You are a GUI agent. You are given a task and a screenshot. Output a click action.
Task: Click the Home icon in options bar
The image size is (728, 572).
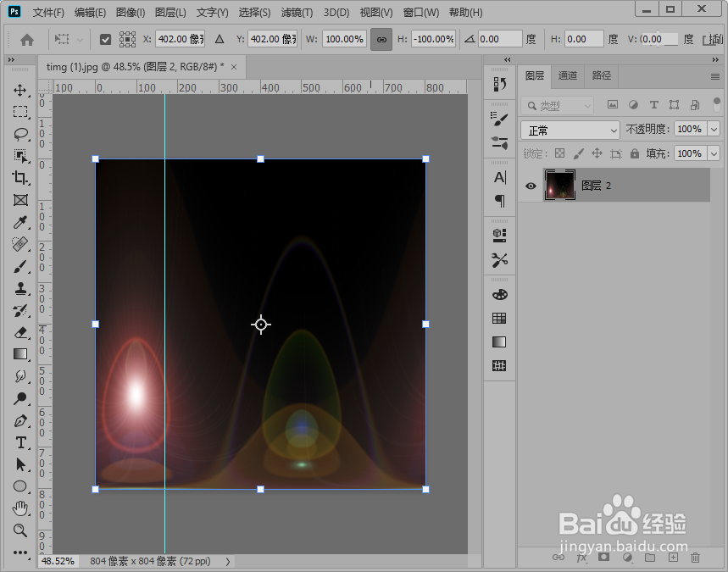27,40
